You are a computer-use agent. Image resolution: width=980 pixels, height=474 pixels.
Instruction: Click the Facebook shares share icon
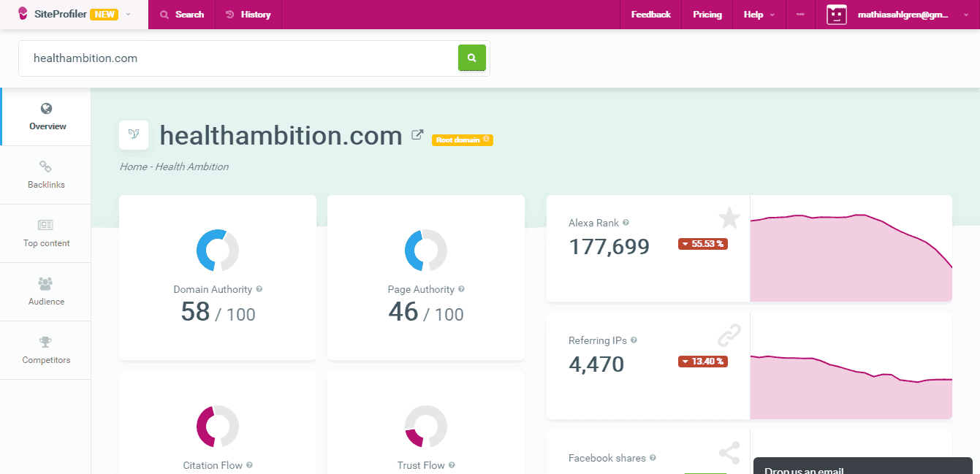pyautogui.click(x=729, y=453)
